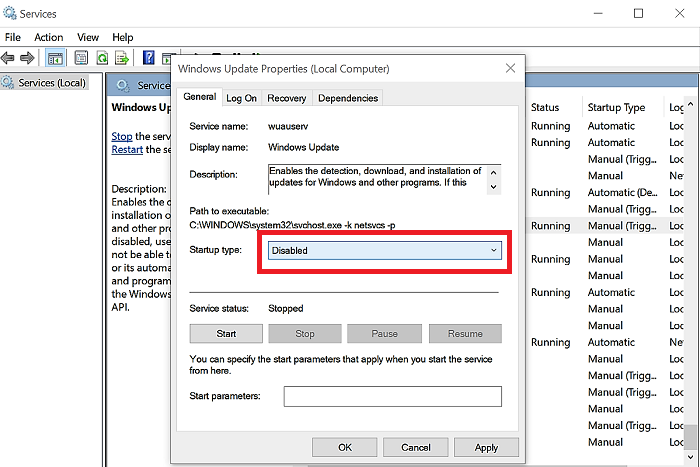Viewport: 700px width, 467px height.
Task: Maximize the Services window
Action: tap(638, 13)
